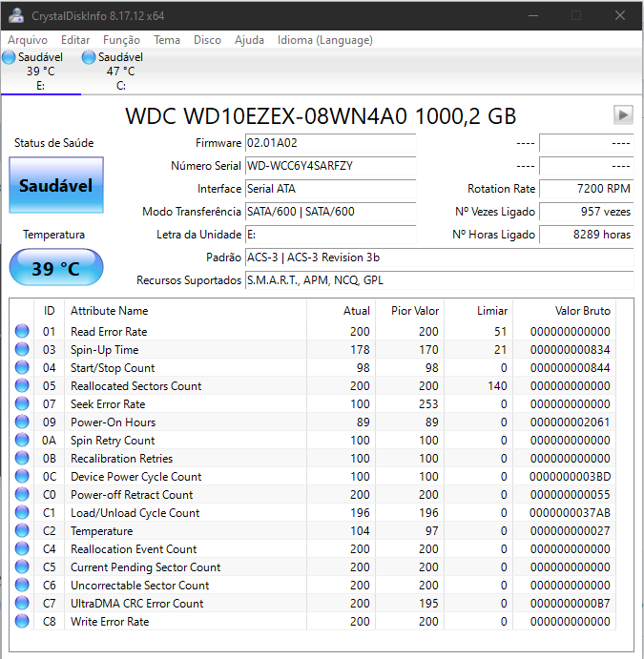Click status orb for Device Power Cycle Count
The height and width of the screenshot is (659, 644).
tap(22, 476)
